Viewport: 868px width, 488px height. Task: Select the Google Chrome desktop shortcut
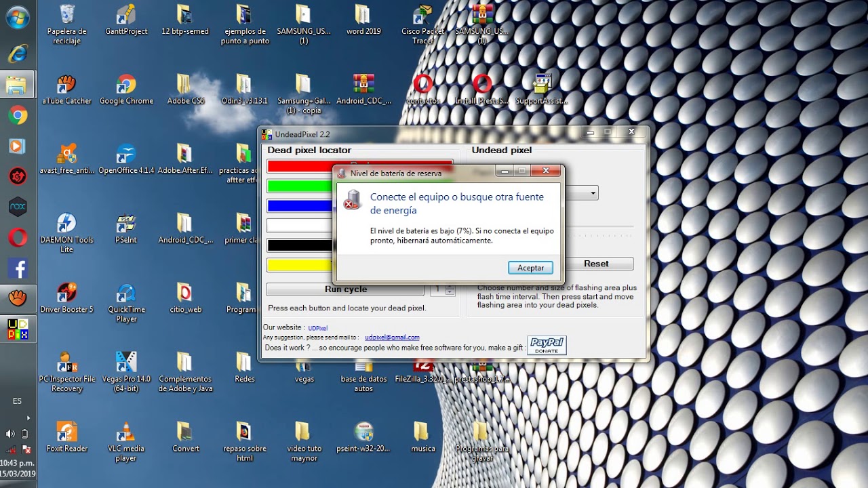pyautogui.click(x=126, y=90)
